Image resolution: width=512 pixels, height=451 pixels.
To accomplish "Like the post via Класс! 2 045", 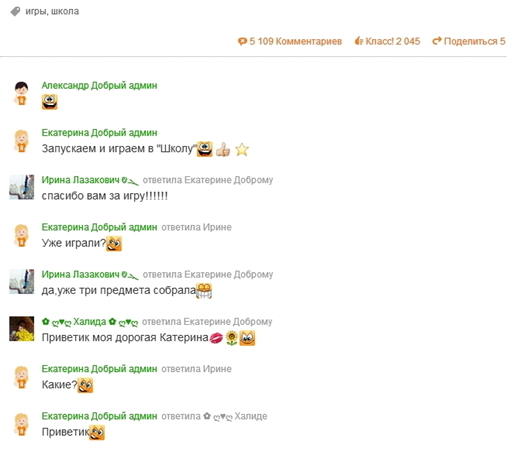I will pyautogui.click(x=387, y=41).
